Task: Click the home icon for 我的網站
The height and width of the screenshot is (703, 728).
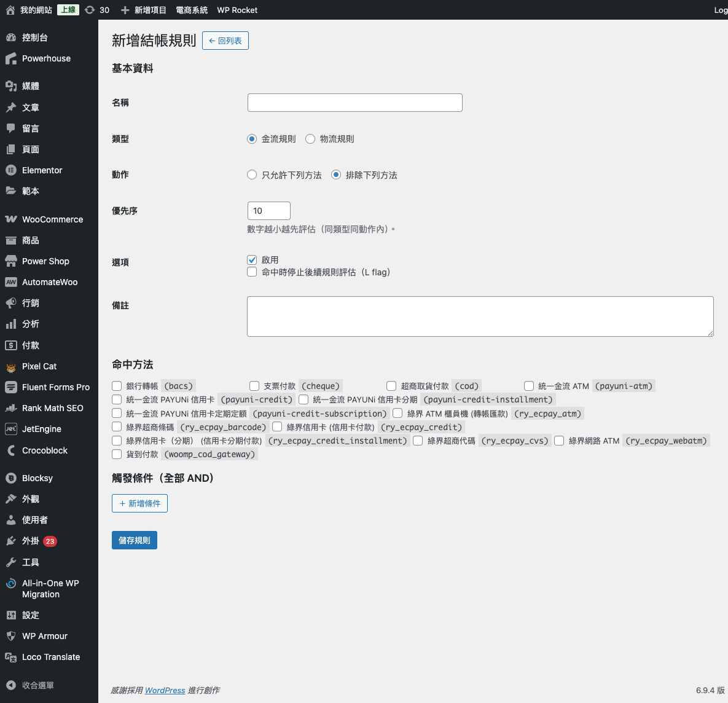Action: click(10, 10)
